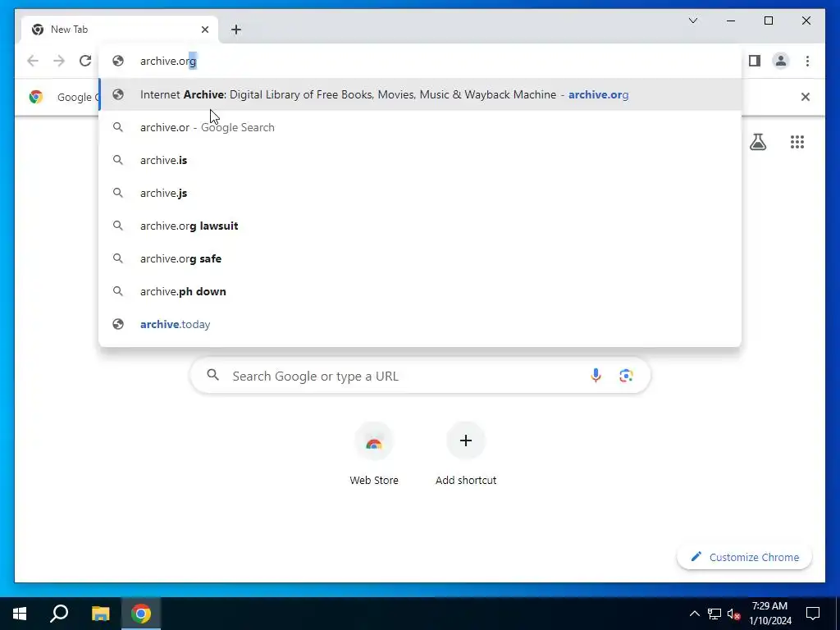Choose 'archive.or - Google Search' suggestion
Image resolution: width=840 pixels, height=630 pixels.
[421, 127]
